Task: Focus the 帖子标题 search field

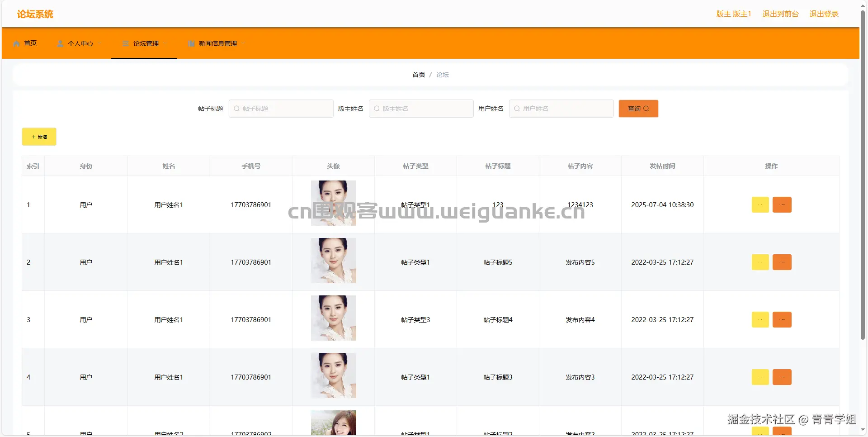Action: [x=281, y=109]
